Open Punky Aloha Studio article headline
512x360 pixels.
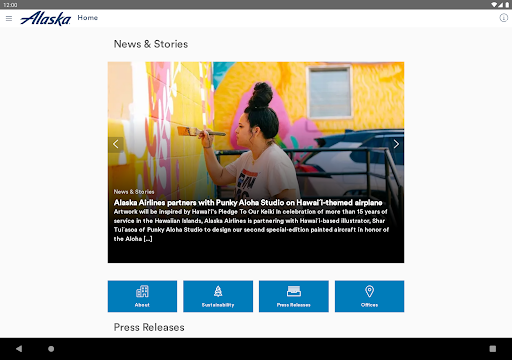[x=248, y=203]
